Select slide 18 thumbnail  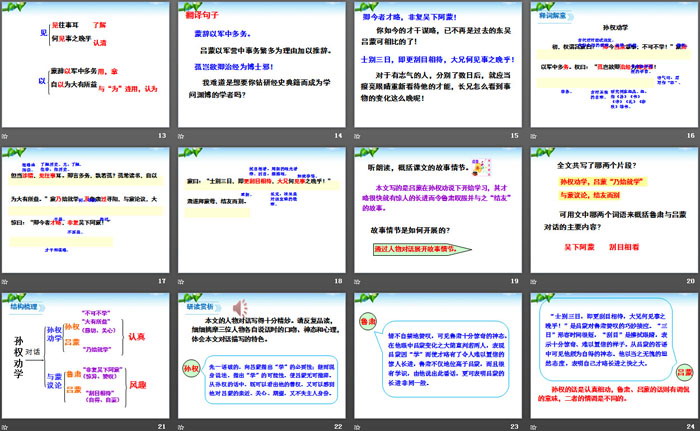pos(262,210)
